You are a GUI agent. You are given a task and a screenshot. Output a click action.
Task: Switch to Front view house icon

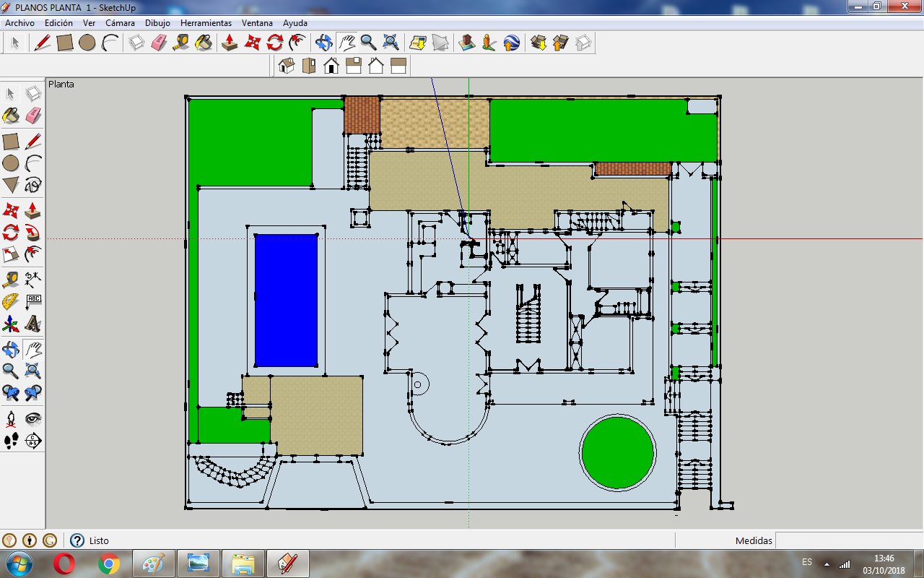click(x=331, y=66)
